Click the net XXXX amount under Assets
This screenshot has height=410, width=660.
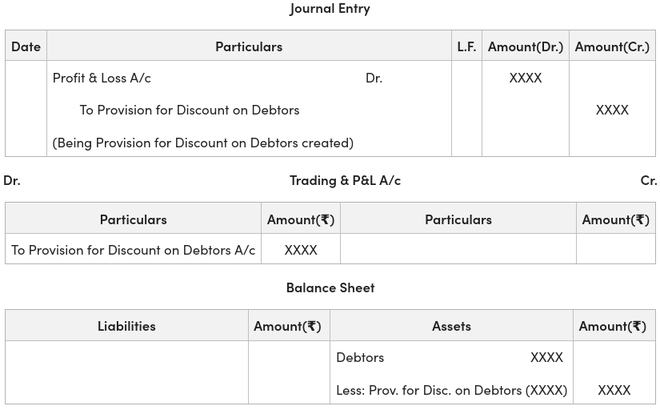pos(614,390)
